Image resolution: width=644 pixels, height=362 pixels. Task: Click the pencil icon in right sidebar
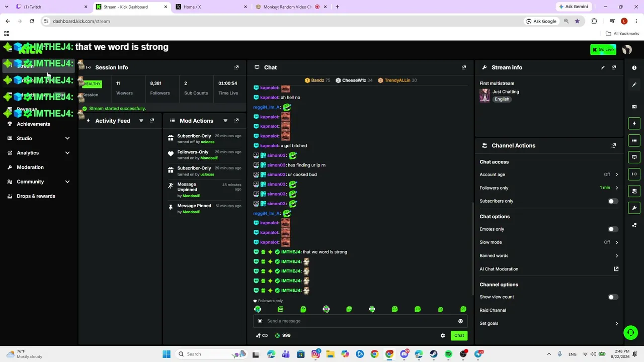point(634,84)
